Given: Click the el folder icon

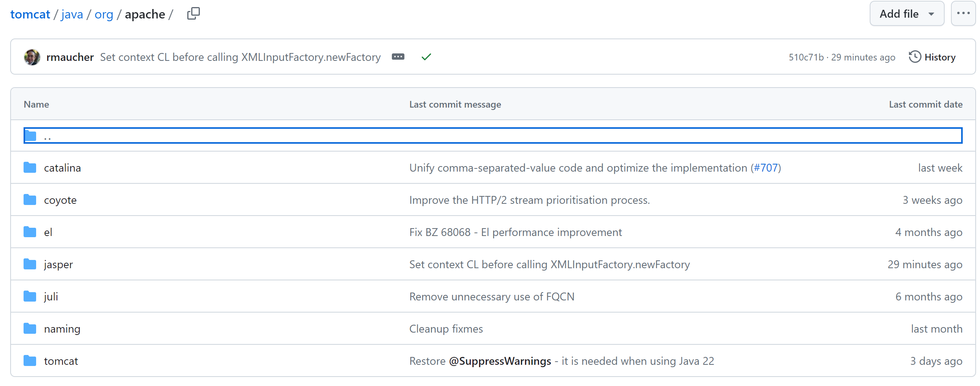Looking at the screenshot, I should (30, 232).
